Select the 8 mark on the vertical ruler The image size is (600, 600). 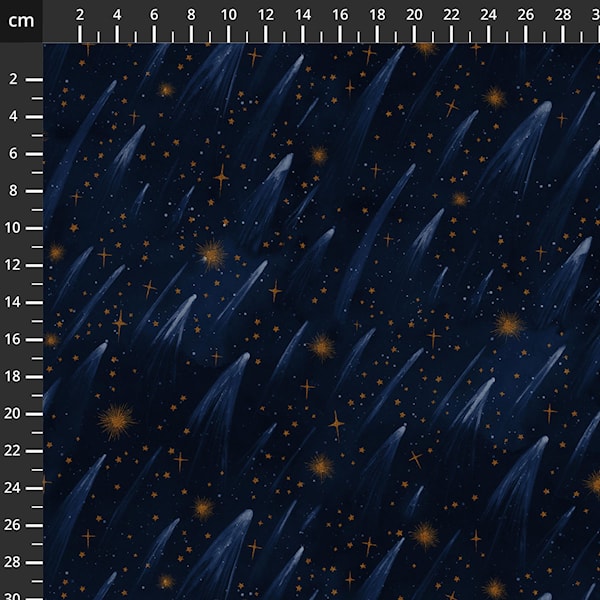point(16,190)
